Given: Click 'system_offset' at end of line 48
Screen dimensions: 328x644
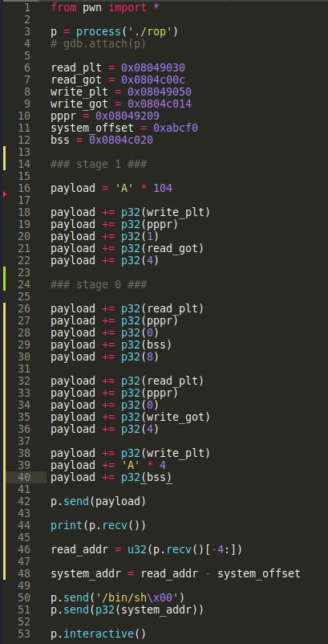Looking at the screenshot, I should click(259, 574).
